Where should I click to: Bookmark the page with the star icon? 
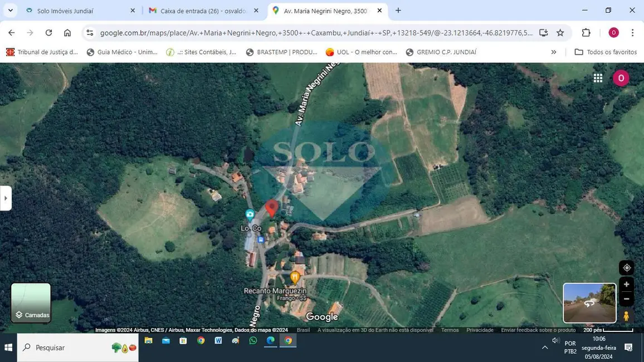click(560, 32)
